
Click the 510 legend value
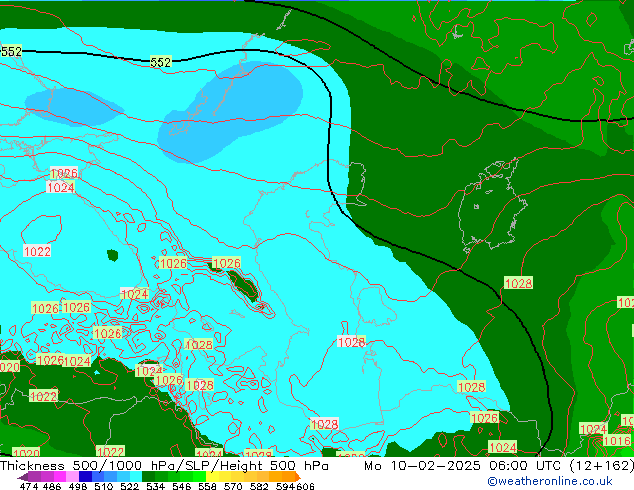pos(104,486)
